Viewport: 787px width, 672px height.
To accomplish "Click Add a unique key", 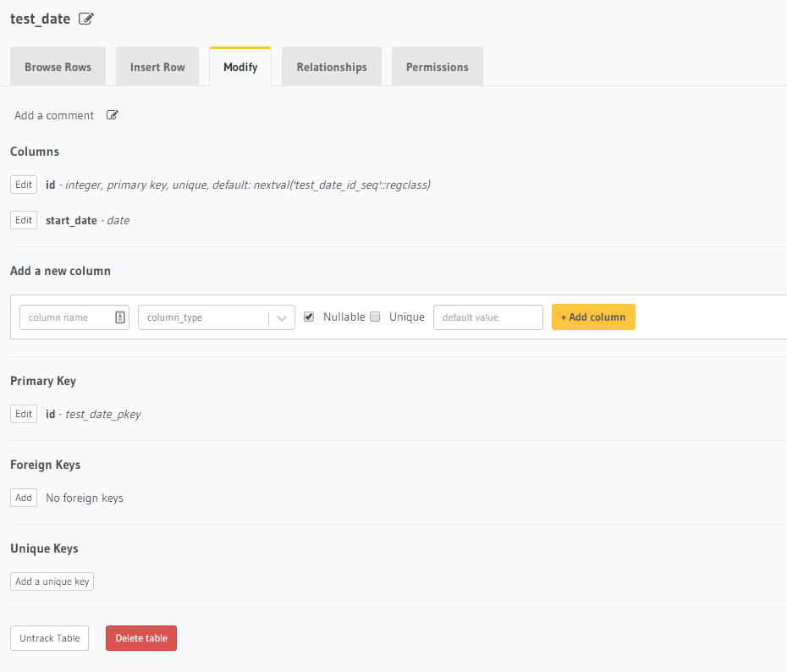I will [x=52, y=581].
